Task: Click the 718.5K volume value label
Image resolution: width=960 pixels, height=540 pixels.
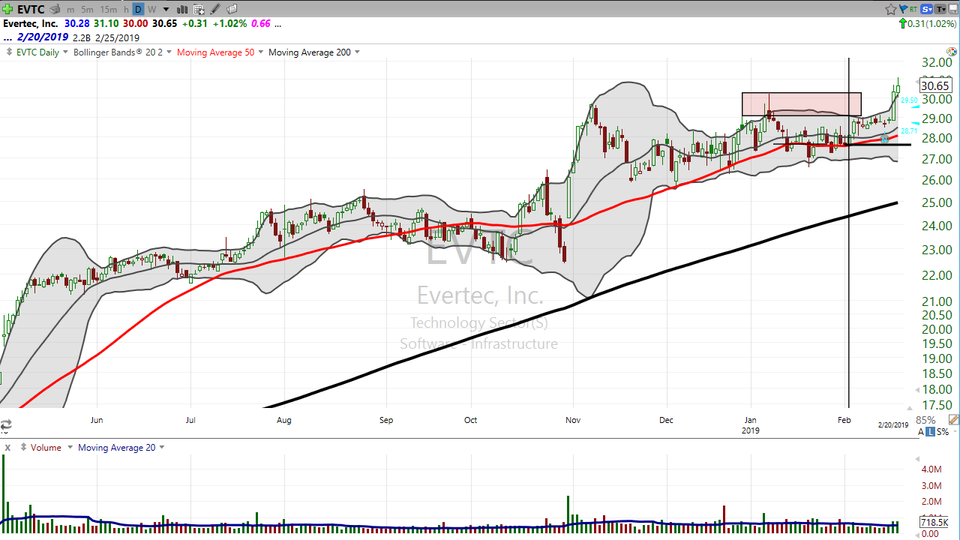Action: point(934,523)
